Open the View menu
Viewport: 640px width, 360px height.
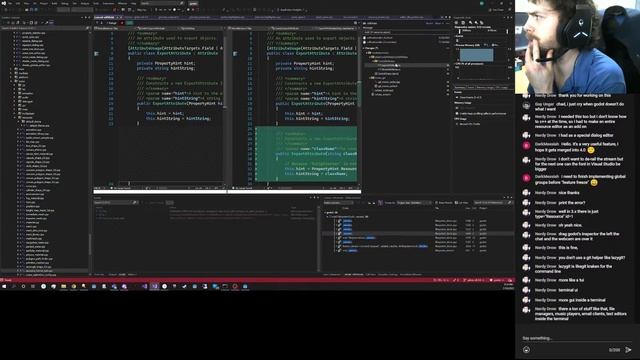(27, 3)
